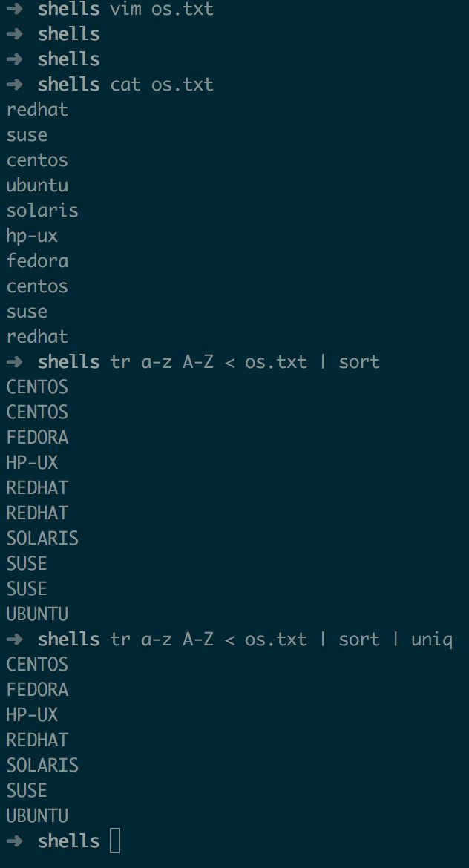The width and height of the screenshot is (469, 868).
Task: Click the prompt arrow before the sort-only tr command
Action: point(14,361)
